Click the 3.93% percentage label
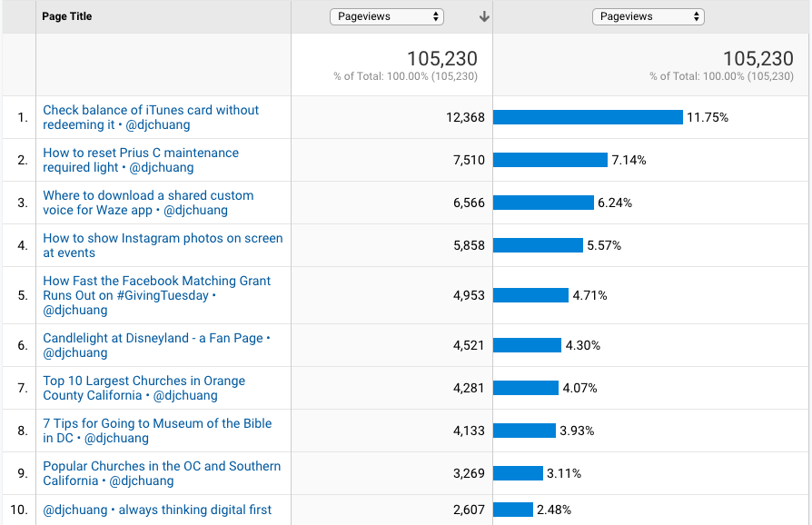 (x=577, y=431)
